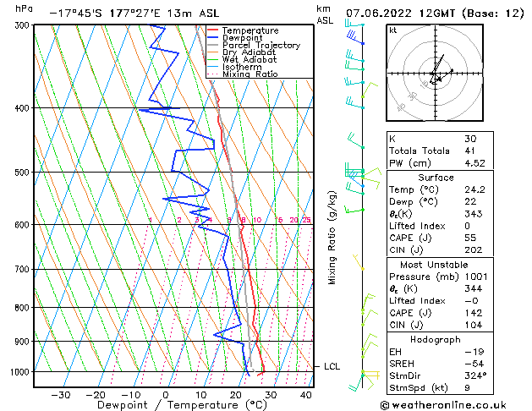Click the '700' pressure level label

point(24,269)
